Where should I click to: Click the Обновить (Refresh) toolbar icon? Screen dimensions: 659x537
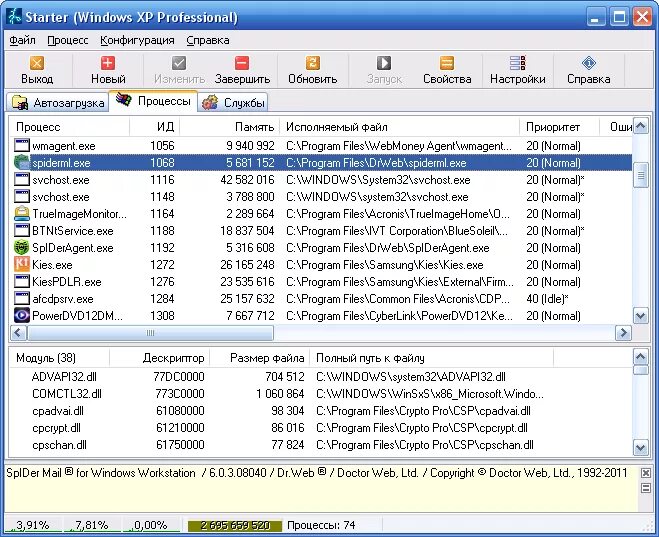click(x=313, y=63)
